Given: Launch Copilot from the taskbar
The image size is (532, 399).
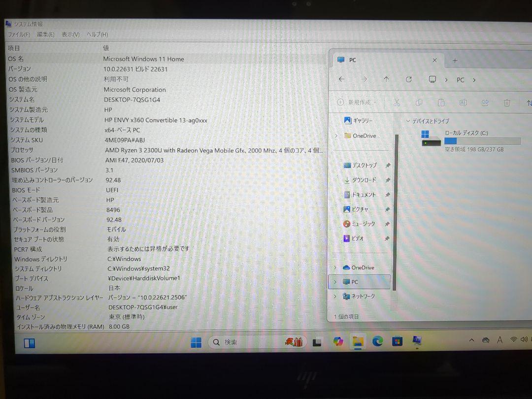Looking at the screenshot, I should [x=337, y=341].
